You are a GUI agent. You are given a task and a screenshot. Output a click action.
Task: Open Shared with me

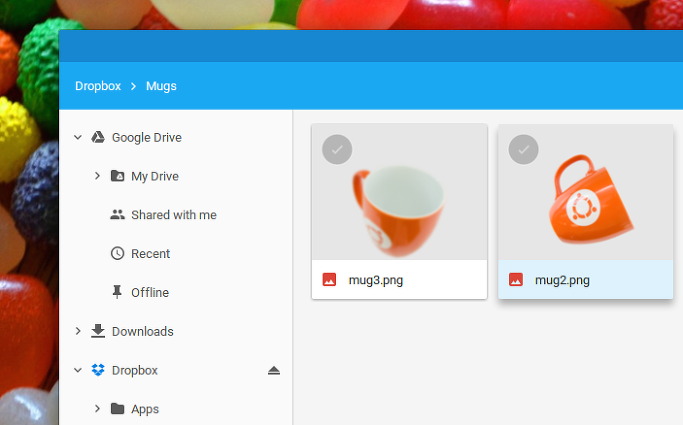174,215
